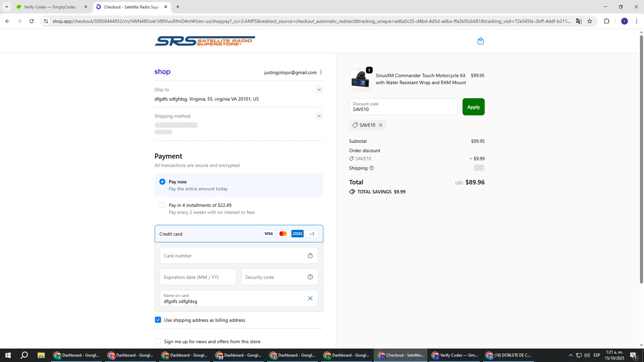Click the Name on card field
Viewport: 644px width, 362px height.
[x=239, y=299]
